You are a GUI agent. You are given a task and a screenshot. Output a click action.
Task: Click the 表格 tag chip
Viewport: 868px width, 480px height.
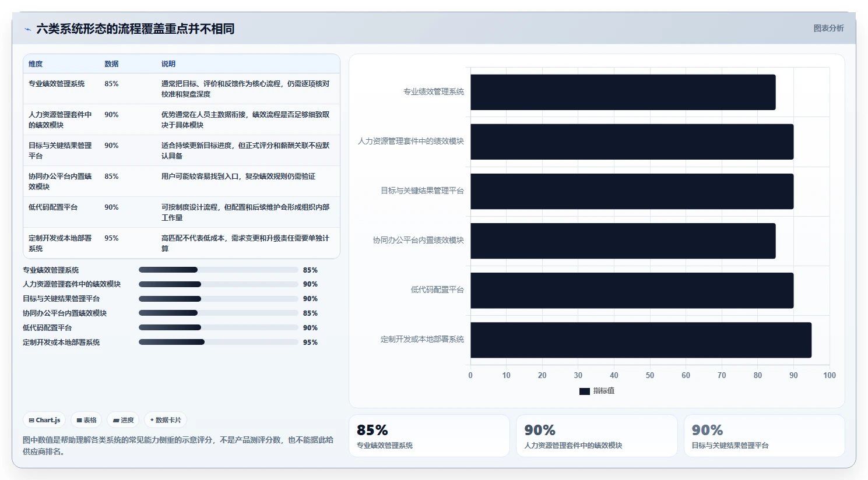point(86,420)
